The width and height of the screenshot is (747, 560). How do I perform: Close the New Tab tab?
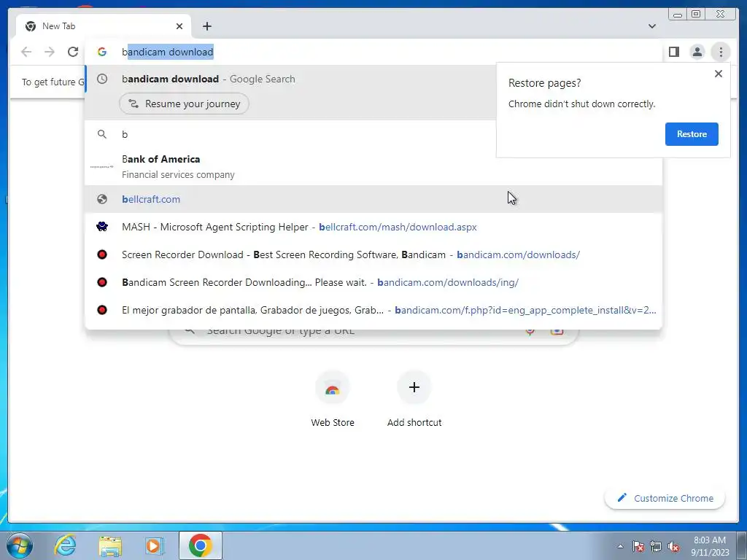click(x=179, y=26)
